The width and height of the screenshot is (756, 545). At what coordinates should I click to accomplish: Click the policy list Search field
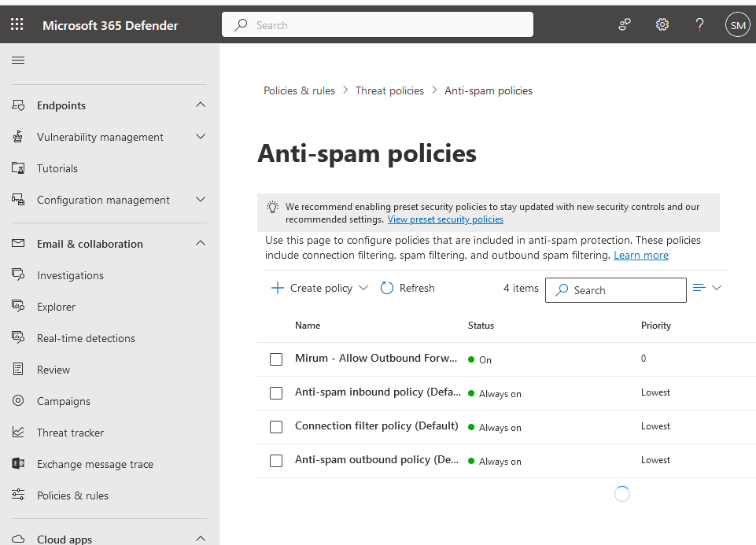click(x=616, y=290)
